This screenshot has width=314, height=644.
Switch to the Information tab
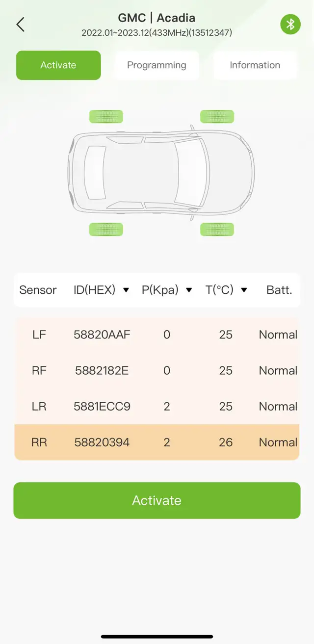click(x=255, y=65)
